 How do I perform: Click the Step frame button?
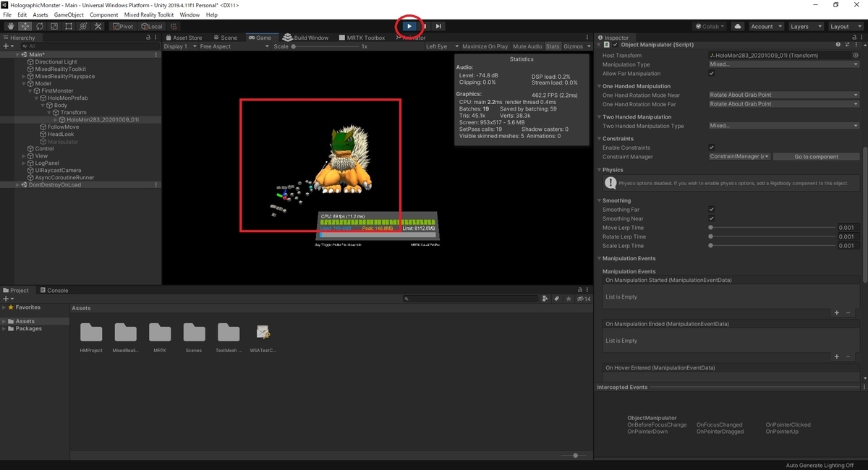coord(438,26)
